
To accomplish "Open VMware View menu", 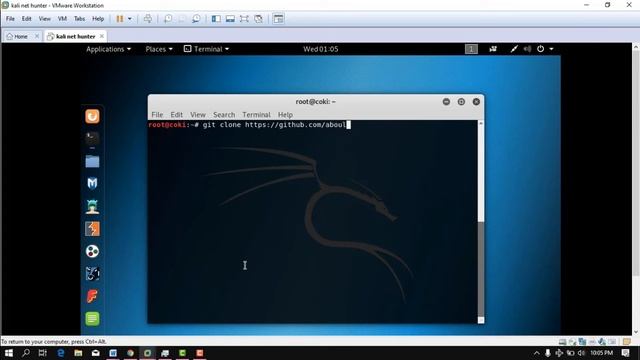I will 44,19.
